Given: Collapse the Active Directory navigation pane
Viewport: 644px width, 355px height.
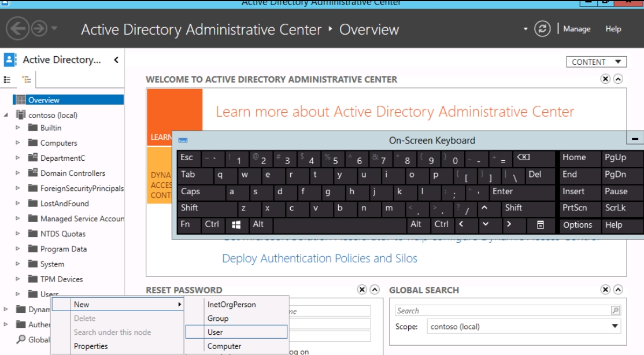Looking at the screenshot, I should 116,60.
